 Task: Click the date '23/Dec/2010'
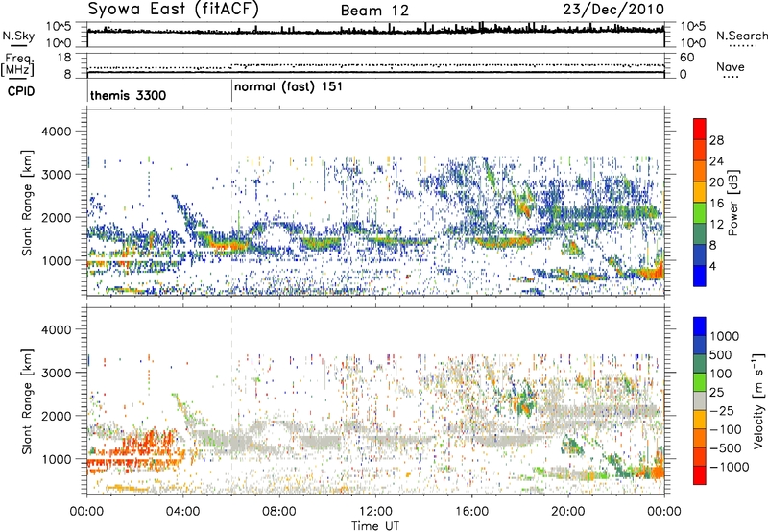coord(613,10)
